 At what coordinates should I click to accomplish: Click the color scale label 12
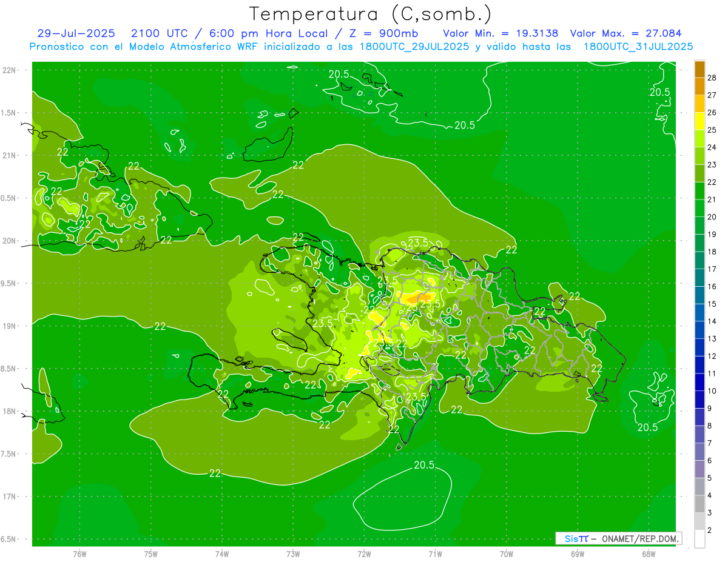712,356
